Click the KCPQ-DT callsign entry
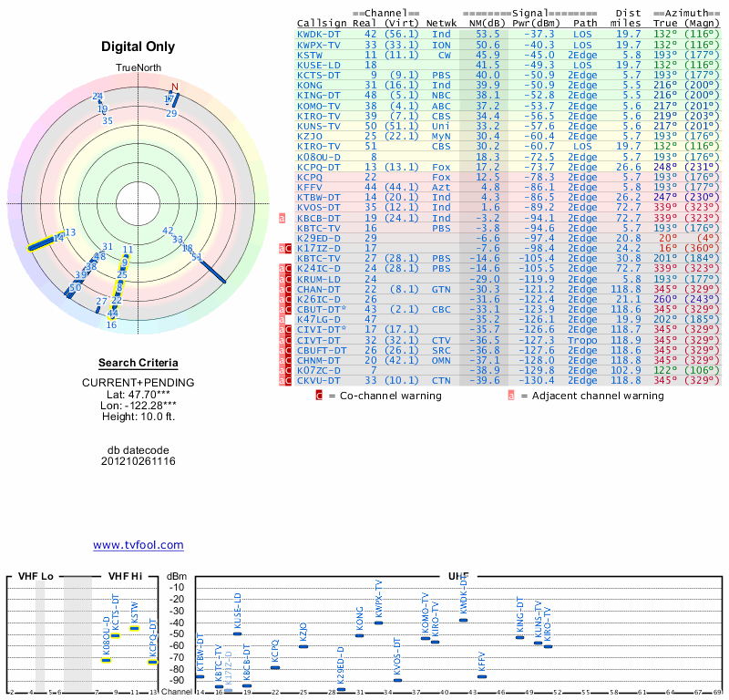The height and width of the screenshot is (700, 729). pyautogui.click(x=320, y=168)
